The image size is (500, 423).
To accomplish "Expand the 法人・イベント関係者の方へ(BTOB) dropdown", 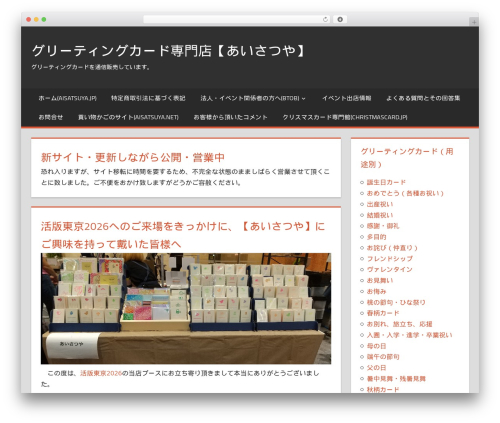I will 253,98.
